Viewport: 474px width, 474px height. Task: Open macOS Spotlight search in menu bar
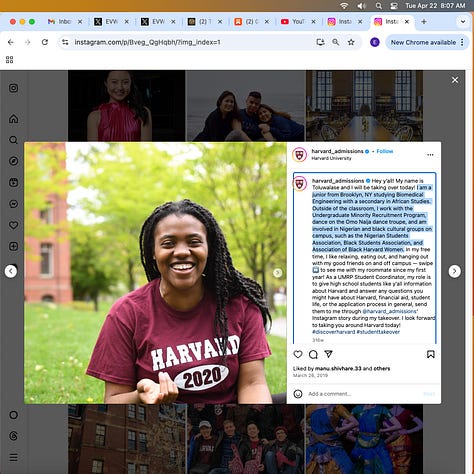[379, 6]
